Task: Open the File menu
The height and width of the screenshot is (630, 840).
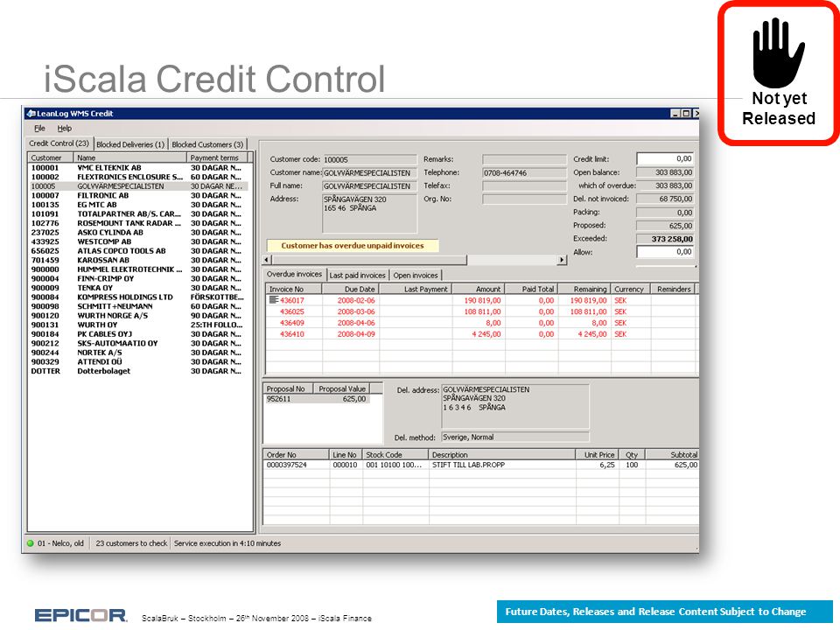Action: [x=39, y=129]
